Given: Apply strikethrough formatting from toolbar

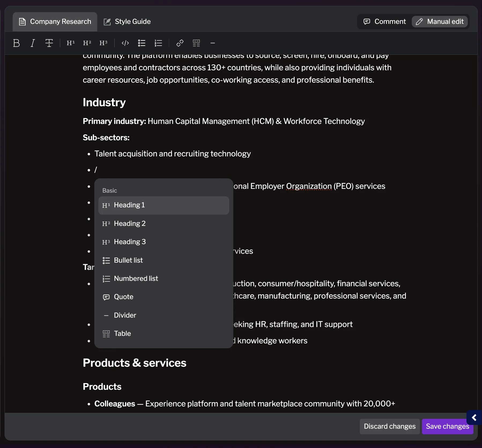Looking at the screenshot, I should (x=49, y=43).
